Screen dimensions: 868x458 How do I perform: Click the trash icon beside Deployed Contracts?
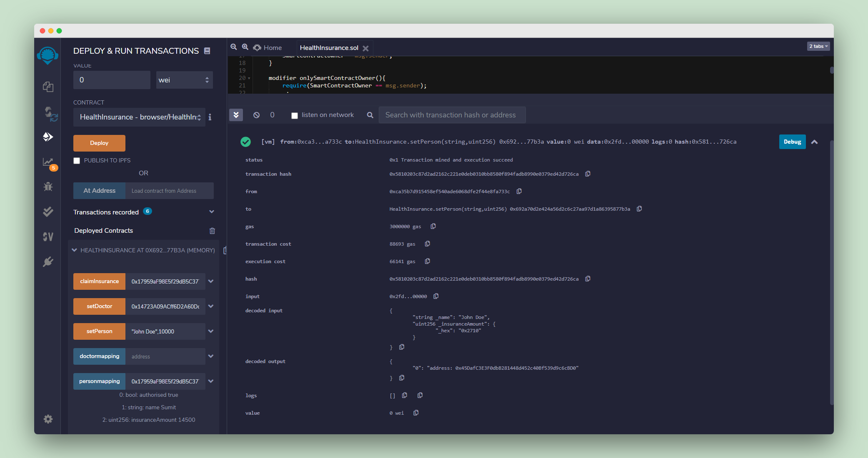212,231
